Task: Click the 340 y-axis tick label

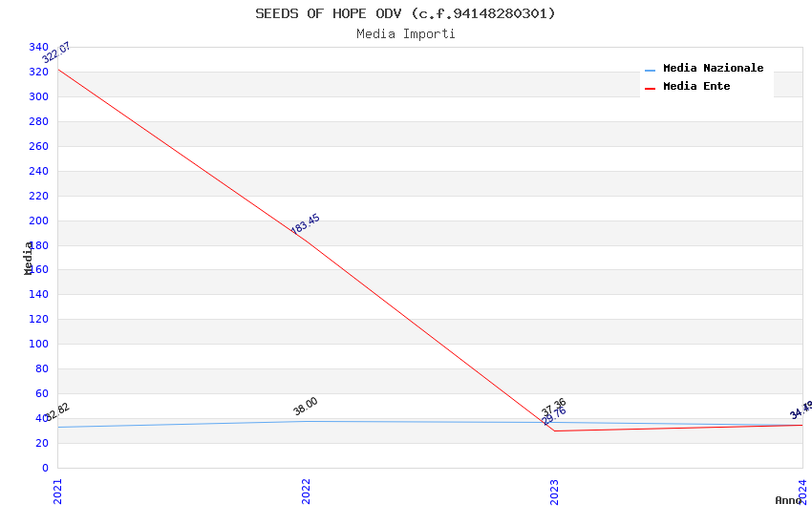Action: [x=38, y=47]
